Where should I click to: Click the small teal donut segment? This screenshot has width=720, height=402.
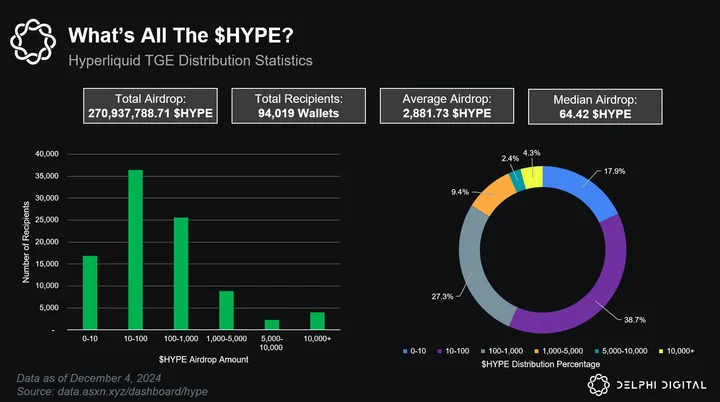[518, 181]
